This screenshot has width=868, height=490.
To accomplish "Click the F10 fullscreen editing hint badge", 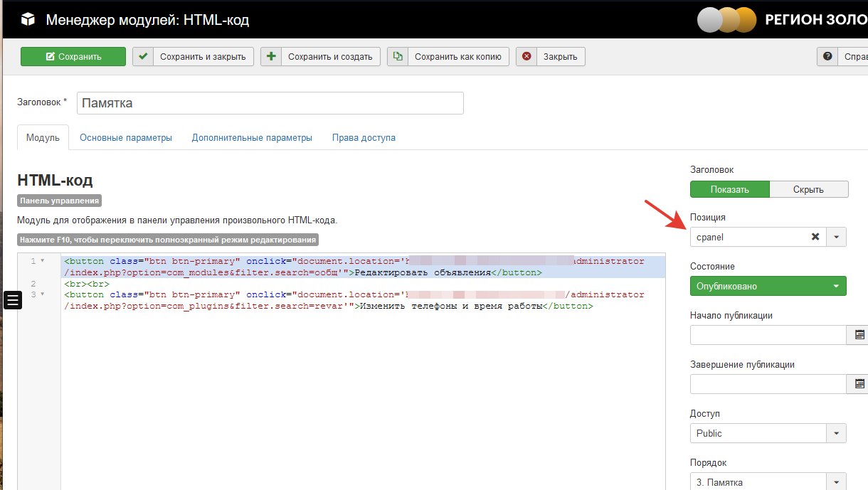I will pos(167,240).
